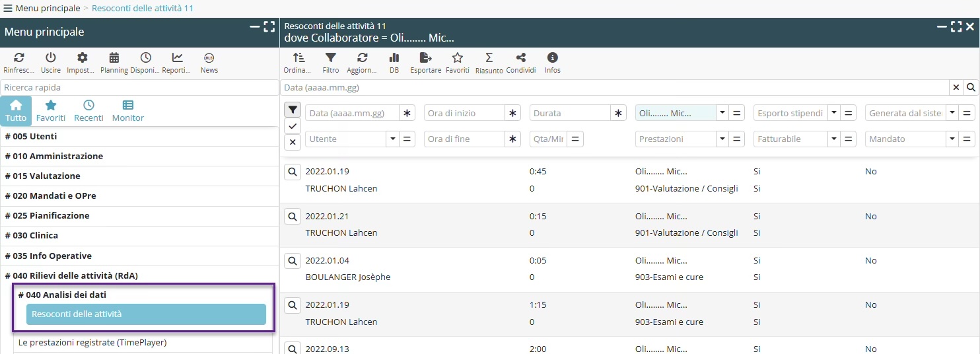Screen dimensions: 980x354
Task: Focus the Data (aaaa.mm.gg) top search field
Action: tap(615, 87)
